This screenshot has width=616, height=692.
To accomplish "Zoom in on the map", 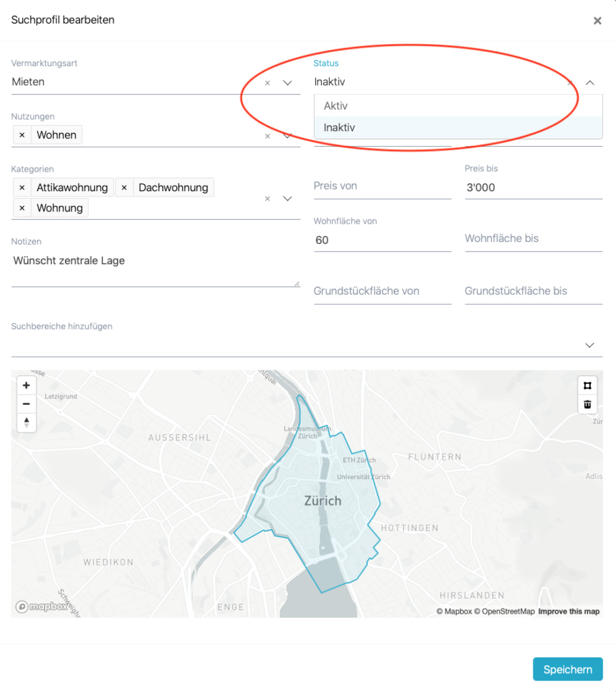I will [x=26, y=386].
